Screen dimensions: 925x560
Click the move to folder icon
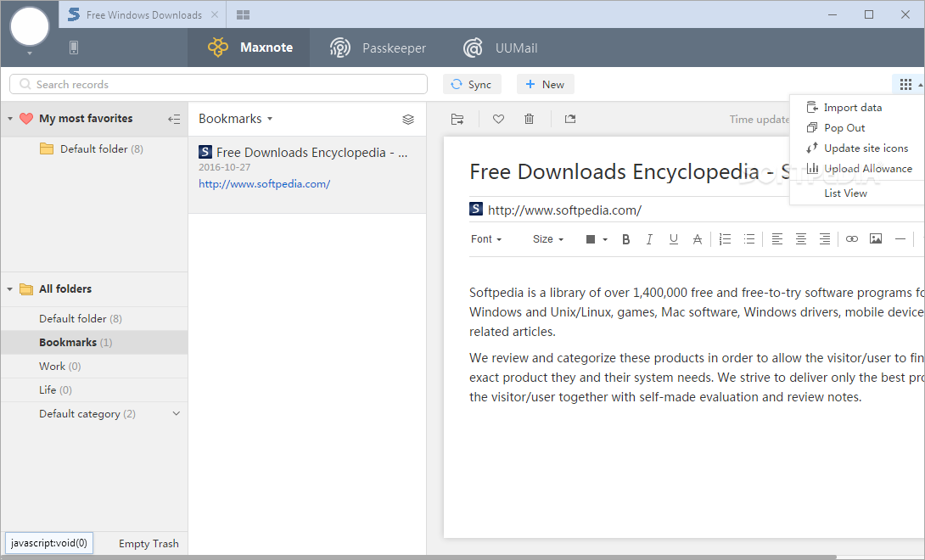point(457,119)
